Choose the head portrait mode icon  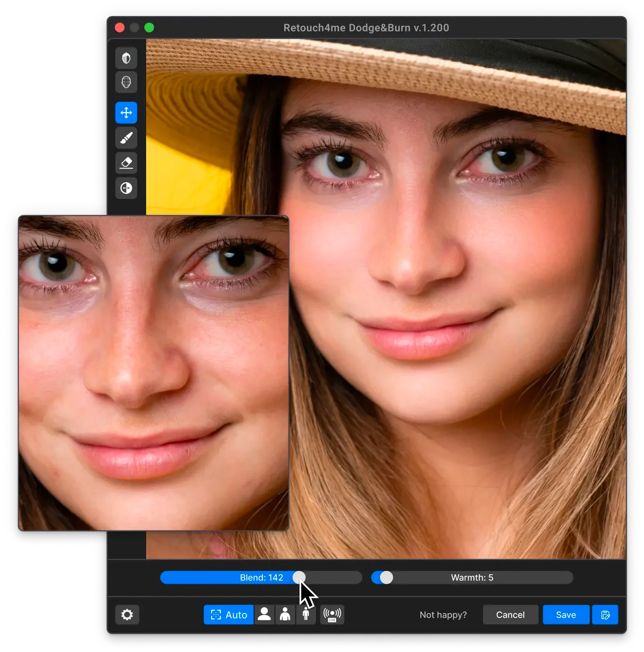264,615
